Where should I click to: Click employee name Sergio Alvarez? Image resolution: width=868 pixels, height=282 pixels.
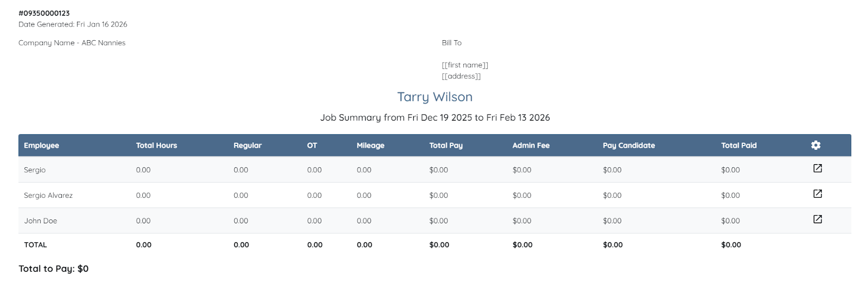click(x=48, y=196)
